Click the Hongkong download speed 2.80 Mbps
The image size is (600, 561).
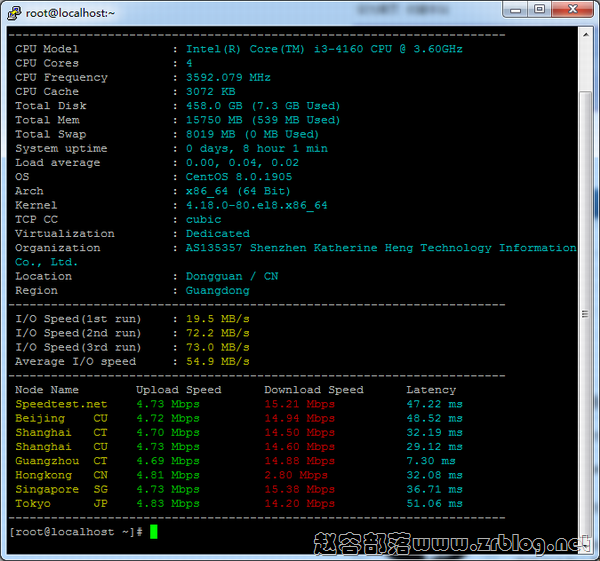(299, 475)
